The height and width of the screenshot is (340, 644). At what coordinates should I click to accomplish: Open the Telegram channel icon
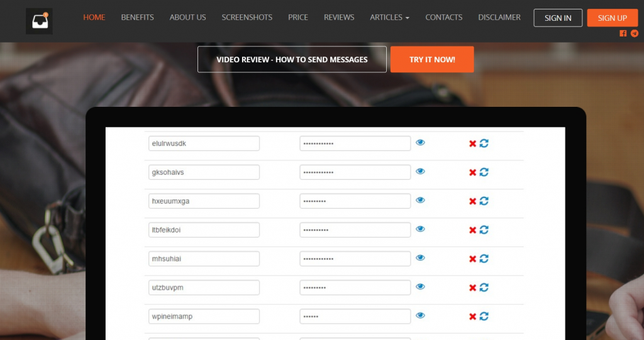pyautogui.click(x=635, y=33)
